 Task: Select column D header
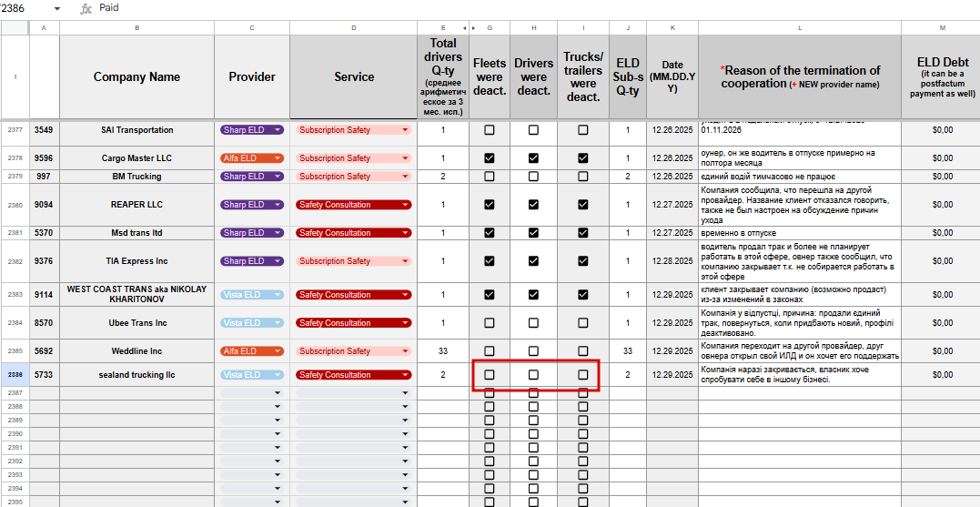click(354, 28)
